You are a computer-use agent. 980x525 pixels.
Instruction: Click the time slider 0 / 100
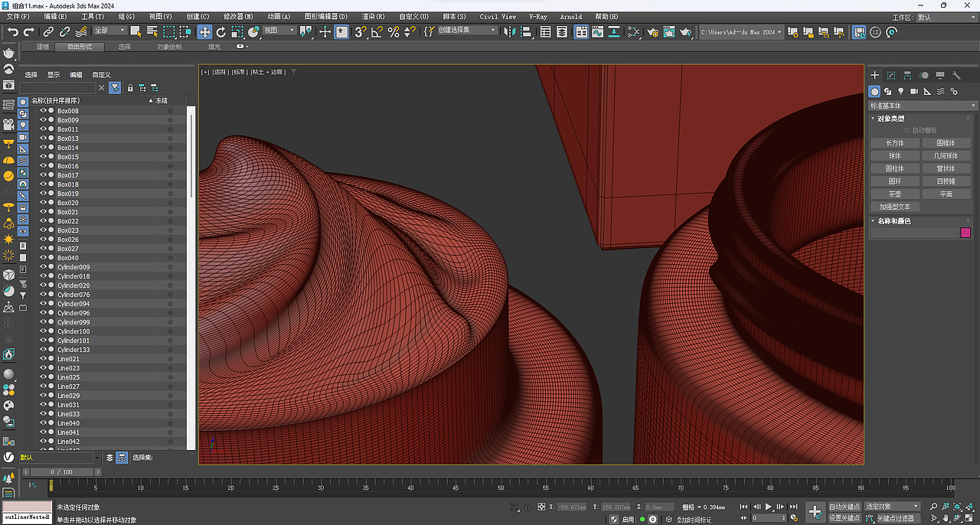point(64,472)
